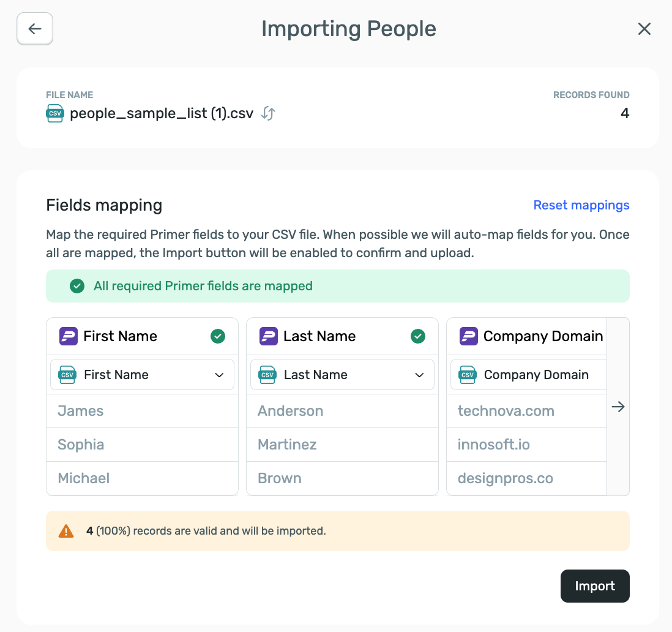
Task: Click the people_sample_list (1).csv filename
Action: (162, 113)
